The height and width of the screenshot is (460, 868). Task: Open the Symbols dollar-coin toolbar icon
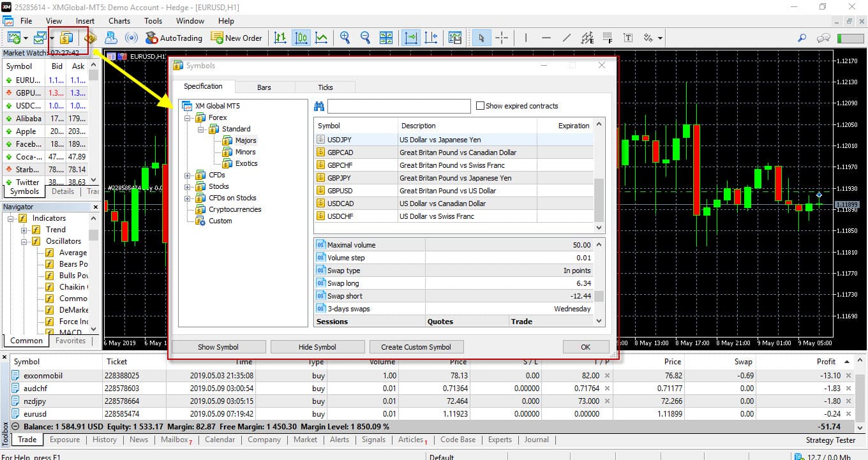pos(66,38)
